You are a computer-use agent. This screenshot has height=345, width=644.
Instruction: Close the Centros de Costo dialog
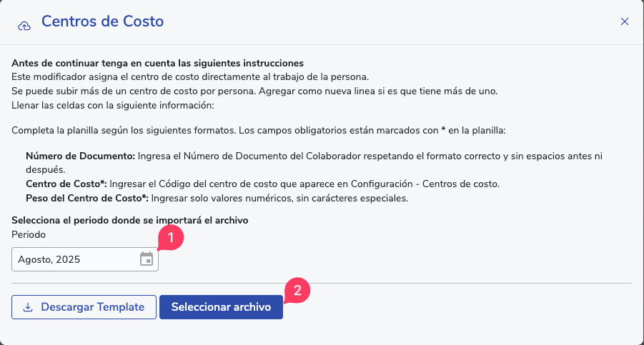[x=624, y=21]
